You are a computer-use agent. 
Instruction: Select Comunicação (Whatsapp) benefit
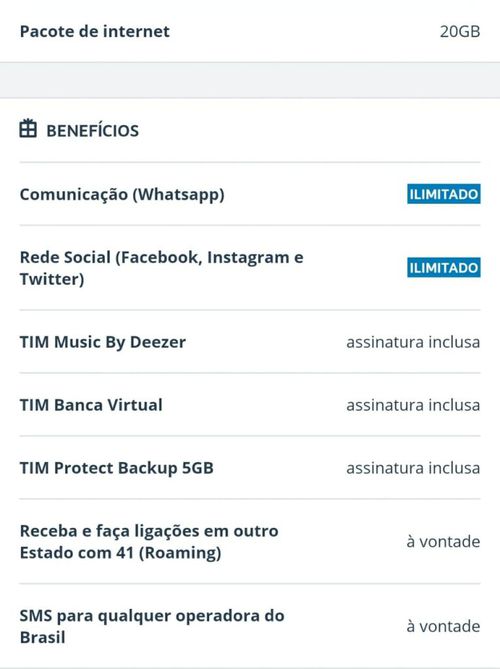coord(122,195)
